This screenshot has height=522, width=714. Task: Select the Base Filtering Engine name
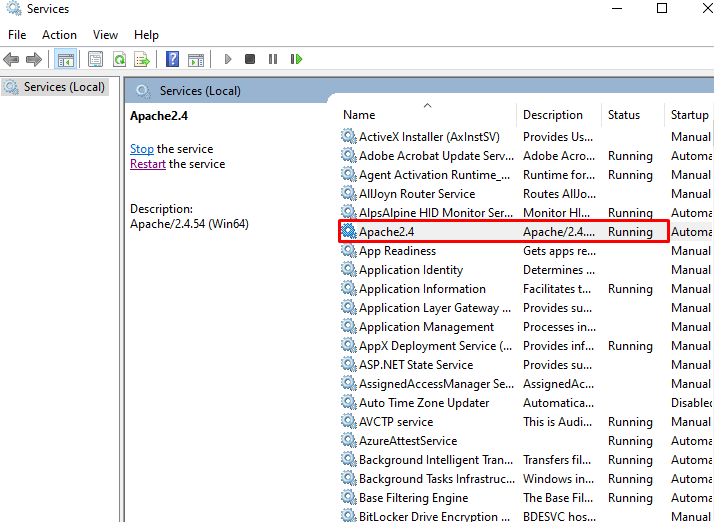pyautogui.click(x=413, y=498)
